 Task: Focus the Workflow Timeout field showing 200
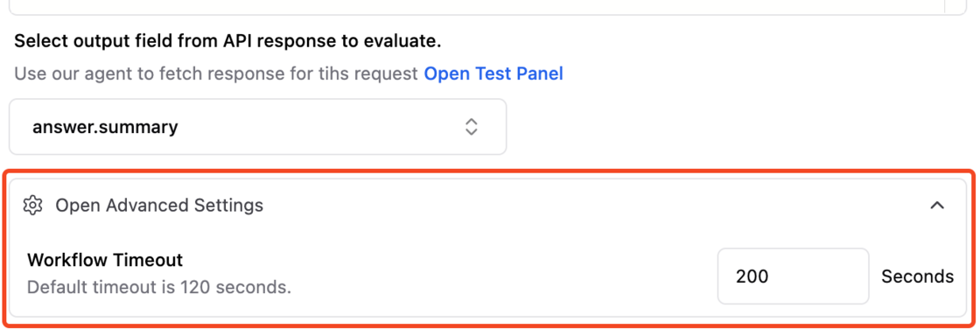[x=793, y=276]
